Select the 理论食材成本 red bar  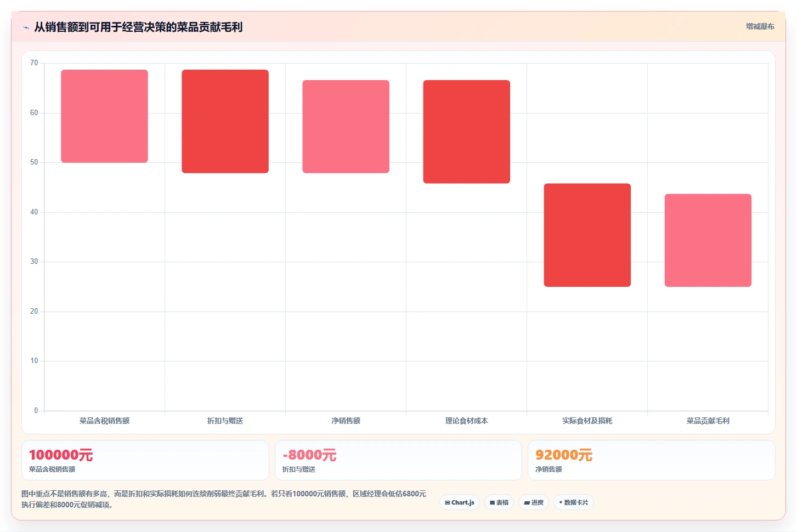click(x=466, y=132)
